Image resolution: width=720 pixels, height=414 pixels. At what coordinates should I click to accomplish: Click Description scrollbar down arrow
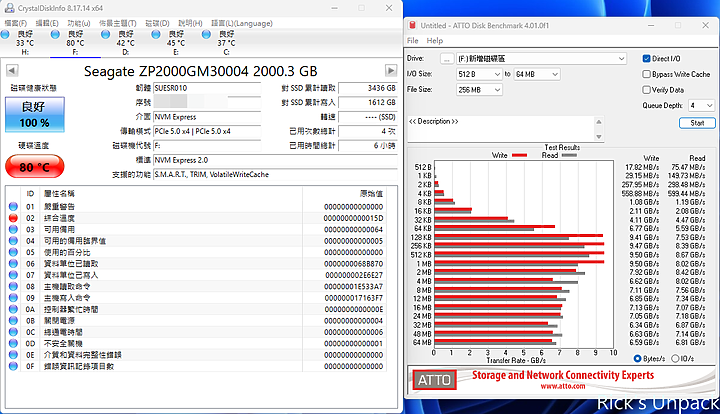point(598,136)
